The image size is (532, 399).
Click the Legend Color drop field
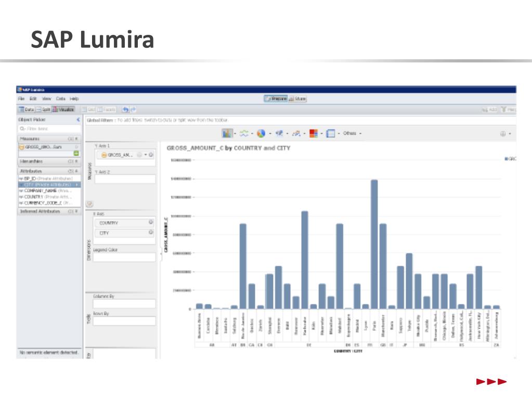124,258
